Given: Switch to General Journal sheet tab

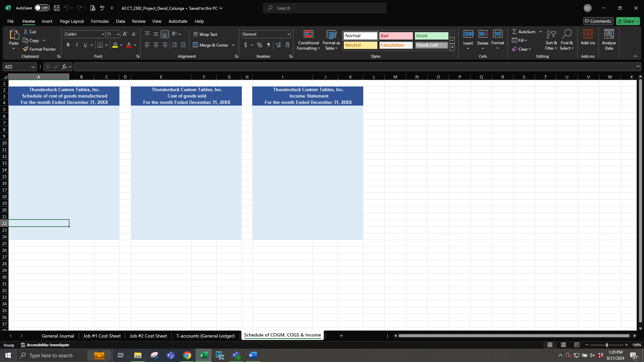Looking at the screenshot, I should (x=58, y=336).
